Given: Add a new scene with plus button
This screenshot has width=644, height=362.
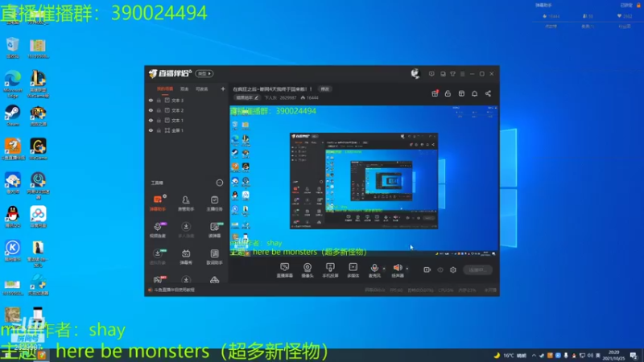Looking at the screenshot, I should pos(223,88).
